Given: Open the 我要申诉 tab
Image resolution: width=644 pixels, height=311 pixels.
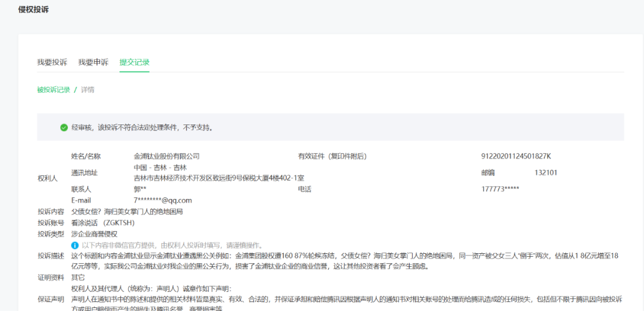Looking at the screenshot, I should click(93, 63).
